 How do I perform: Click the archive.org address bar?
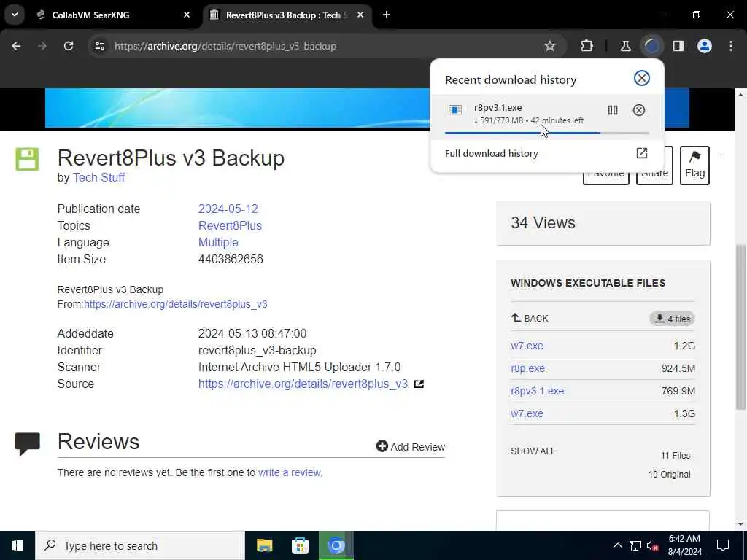(324, 46)
